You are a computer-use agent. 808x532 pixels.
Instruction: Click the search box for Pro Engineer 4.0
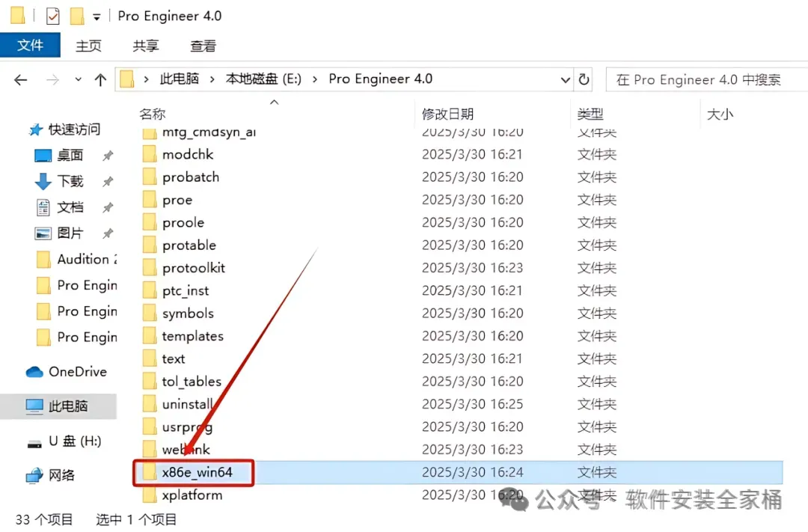pos(706,80)
